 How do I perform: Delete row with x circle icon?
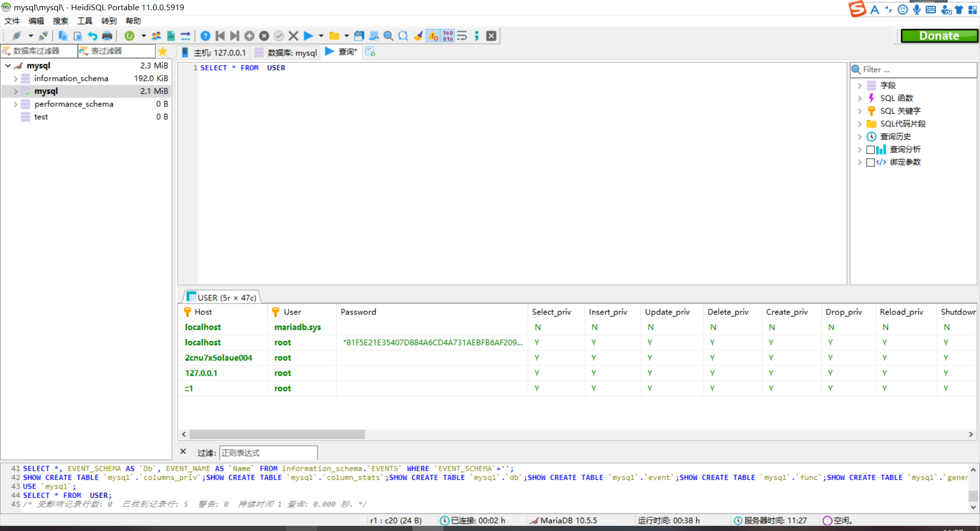click(x=264, y=36)
